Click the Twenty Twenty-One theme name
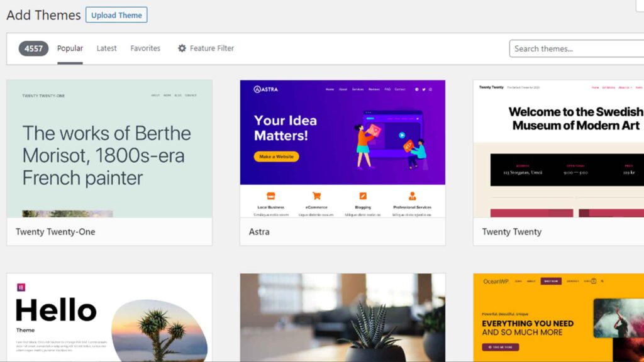Image resolution: width=644 pixels, height=362 pixels. [55, 231]
